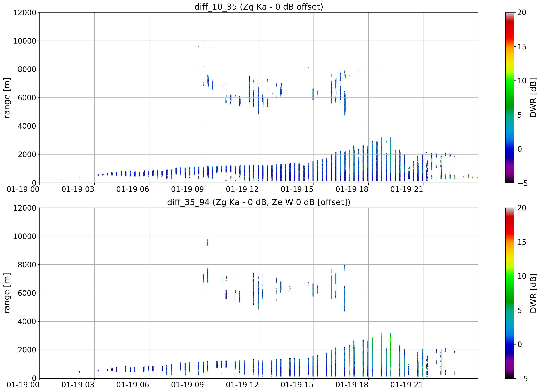Image resolution: width=541 pixels, height=392 pixels.
Task: Click colorbar tick '10' of diff_10_35 plot
Action: coord(522,81)
